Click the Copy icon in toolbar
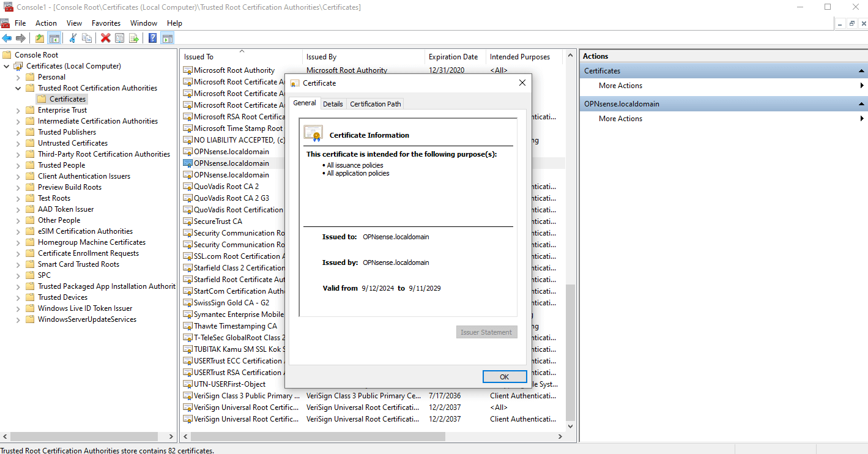The height and width of the screenshot is (454, 868). point(87,39)
